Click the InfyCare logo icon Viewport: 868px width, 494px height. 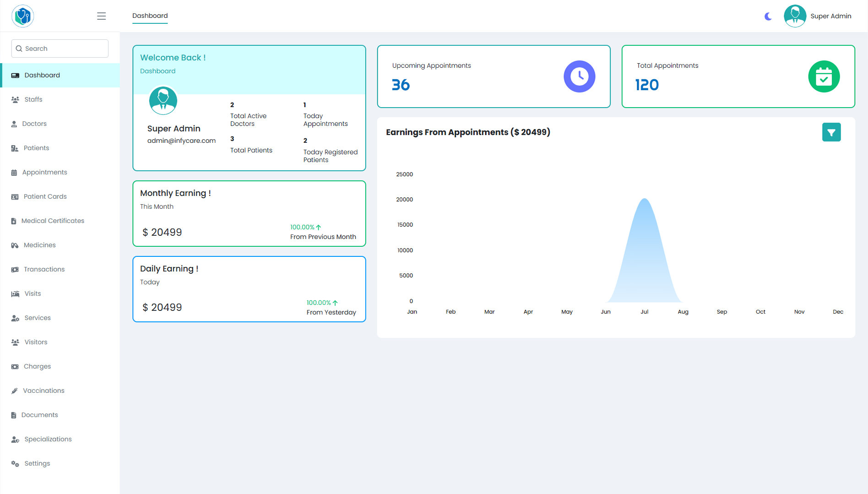[x=22, y=16]
